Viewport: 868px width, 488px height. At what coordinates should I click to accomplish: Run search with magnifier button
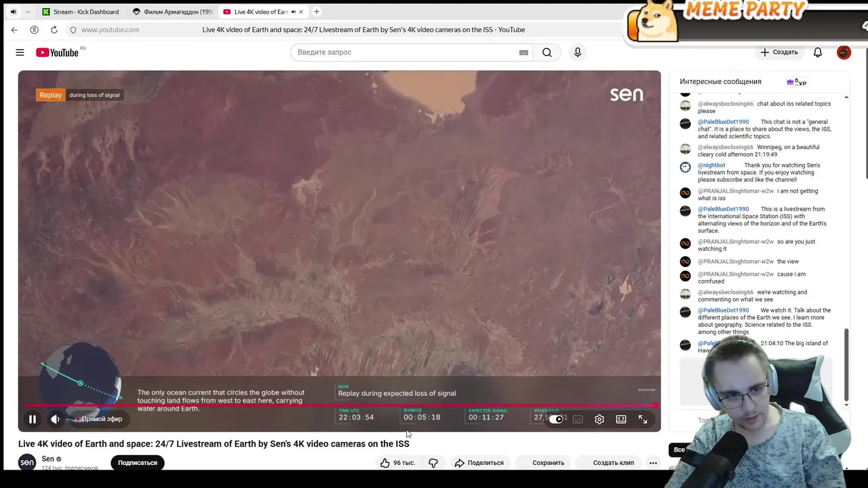click(x=547, y=52)
